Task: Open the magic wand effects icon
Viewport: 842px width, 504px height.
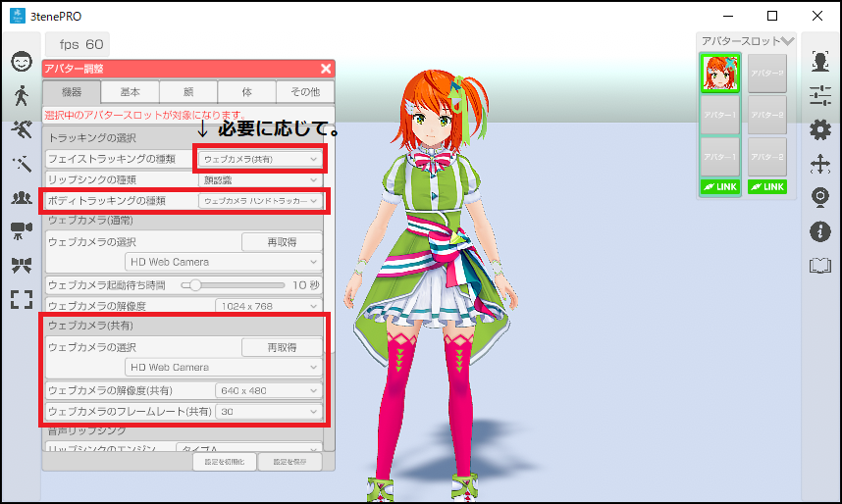Action: (x=22, y=164)
